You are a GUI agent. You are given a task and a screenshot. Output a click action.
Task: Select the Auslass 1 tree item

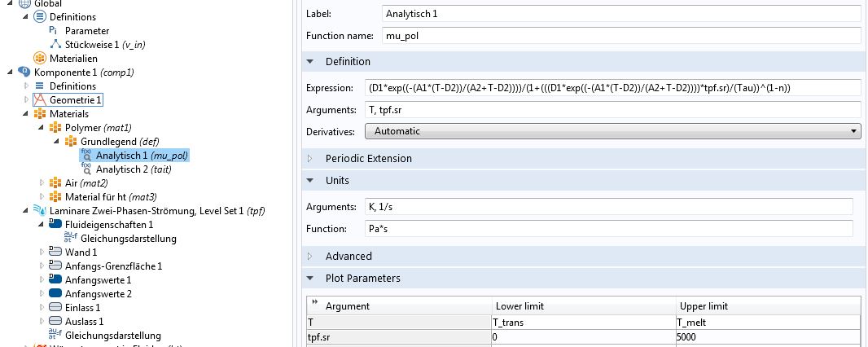(x=82, y=322)
